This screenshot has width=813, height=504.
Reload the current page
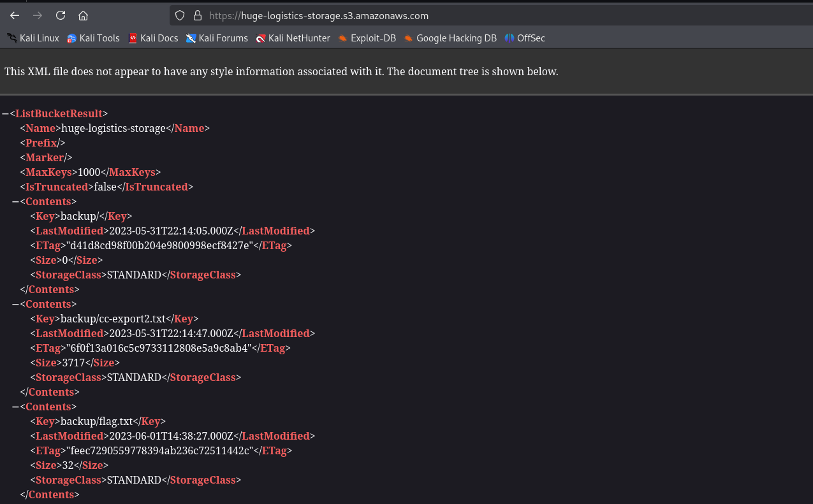click(x=61, y=15)
